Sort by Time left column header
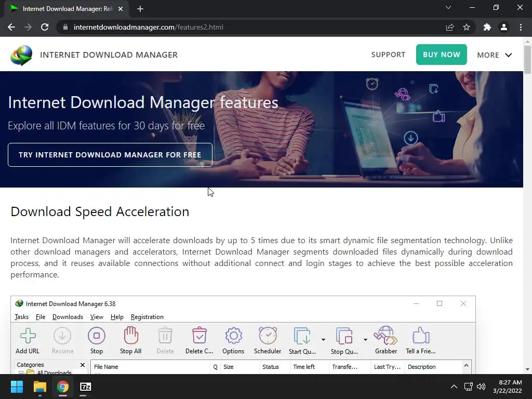The width and height of the screenshot is (532, 399). click(x=310, y=367)
